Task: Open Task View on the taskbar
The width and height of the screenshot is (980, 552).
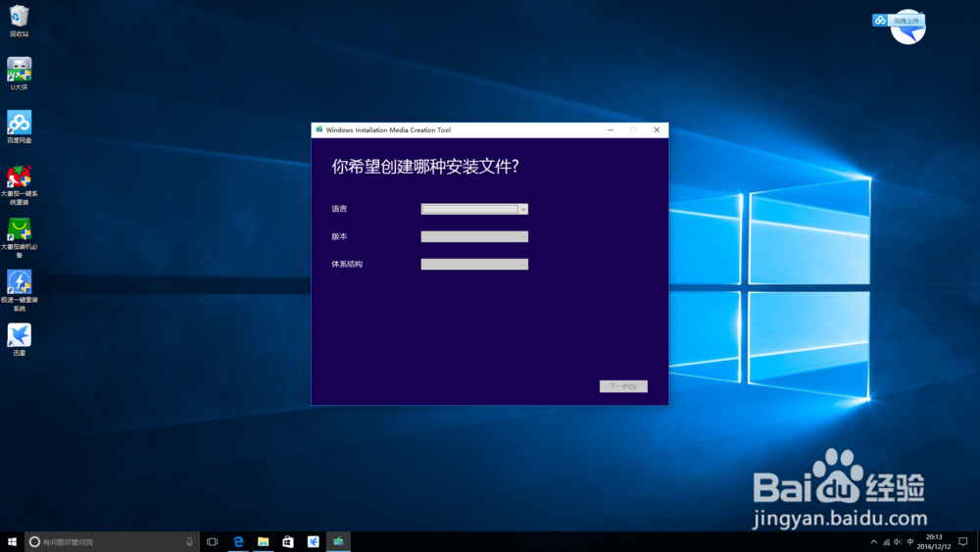Action: point(213,542)
